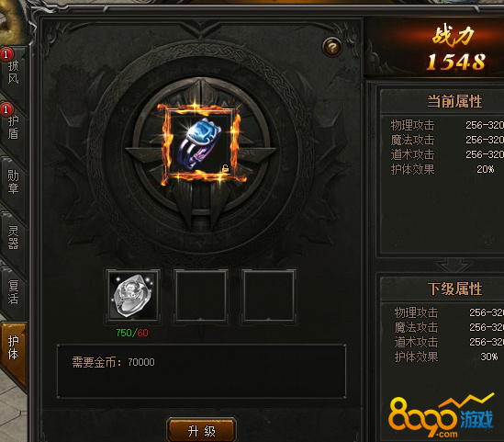Click the 下级属性 panel header
The image size is (504, 442).
pos(454,289)
